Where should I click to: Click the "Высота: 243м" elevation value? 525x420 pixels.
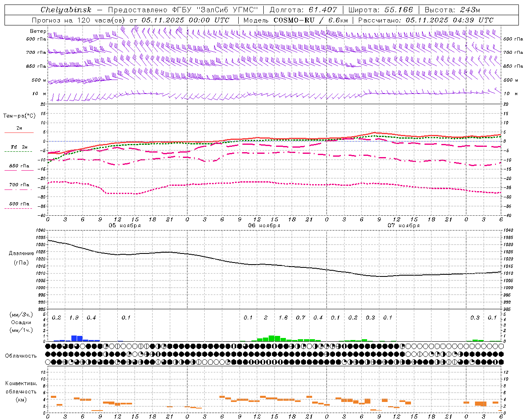click(452, 10)
